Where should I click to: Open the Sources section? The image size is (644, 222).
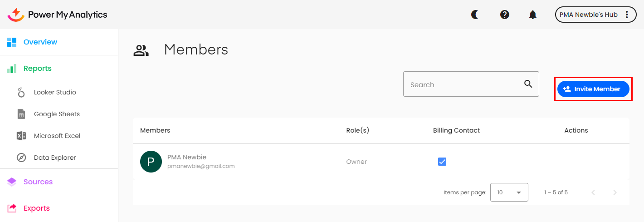[38, 182]
